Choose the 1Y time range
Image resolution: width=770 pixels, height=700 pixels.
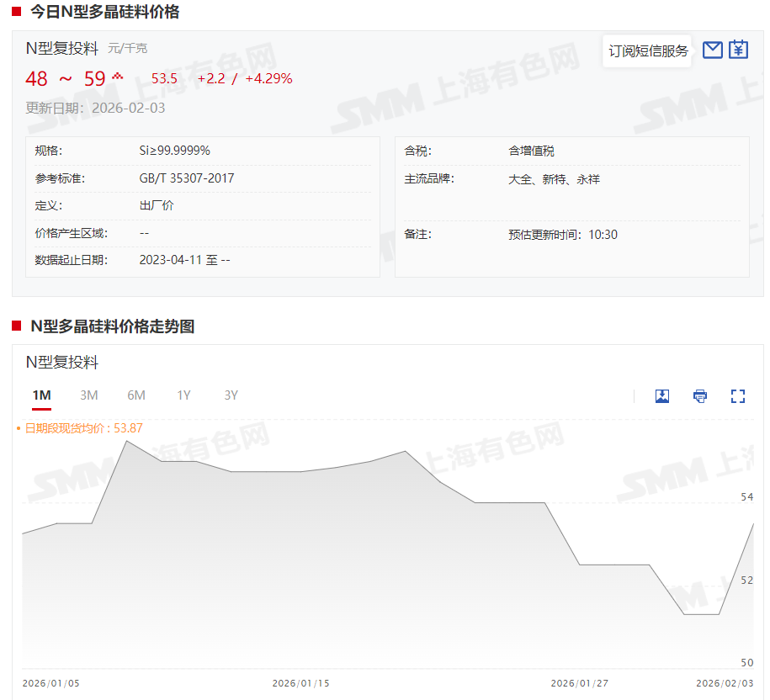pos(183,395)
